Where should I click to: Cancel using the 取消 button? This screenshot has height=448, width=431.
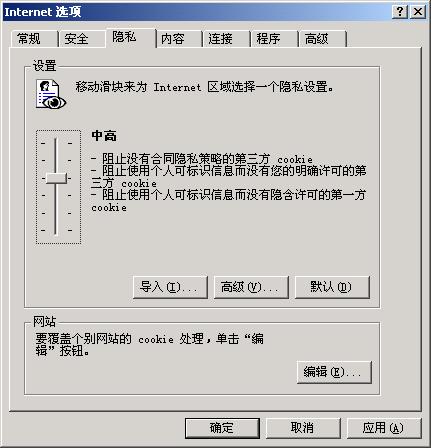[303, 428]
